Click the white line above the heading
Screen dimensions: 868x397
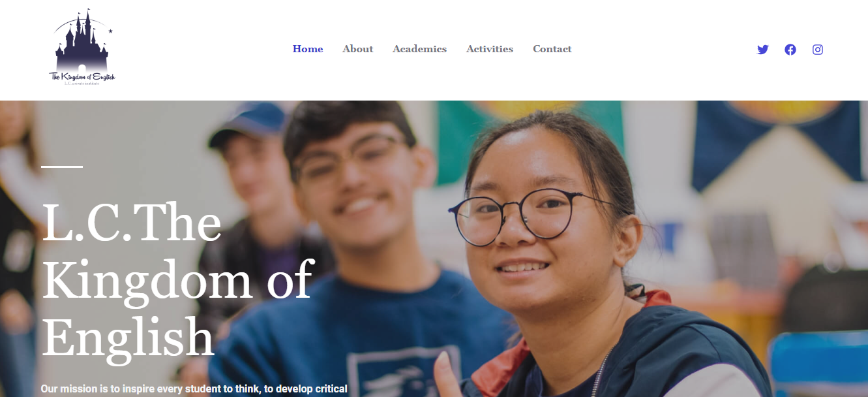point(62,167)
